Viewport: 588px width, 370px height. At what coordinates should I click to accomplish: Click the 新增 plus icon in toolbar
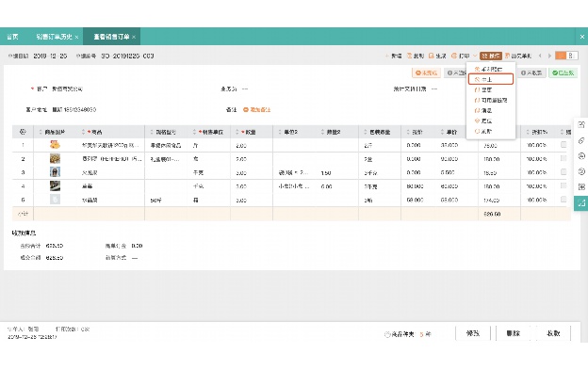coord(387,56)
